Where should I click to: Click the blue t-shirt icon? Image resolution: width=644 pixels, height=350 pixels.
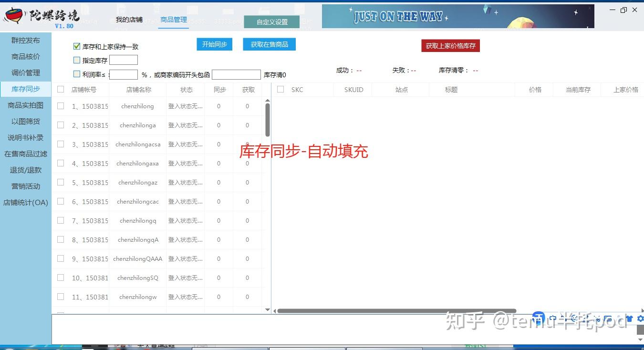pyautogui.click(x=630, y=318)
